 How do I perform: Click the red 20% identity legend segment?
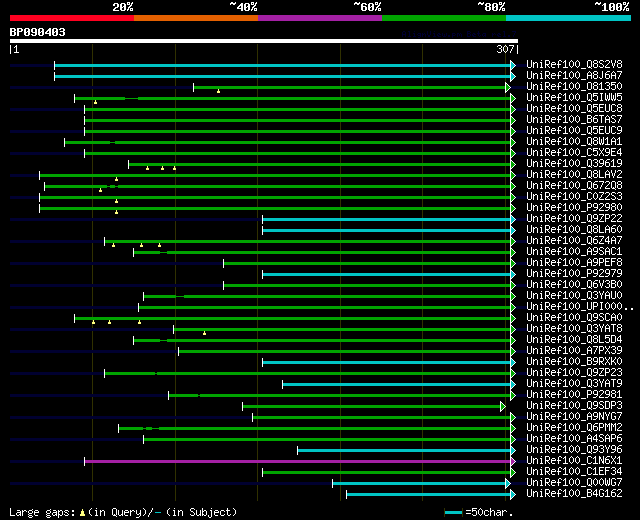tap(72, 18)
